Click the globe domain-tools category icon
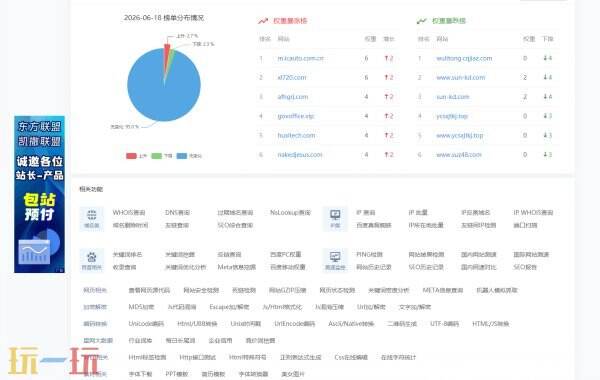 click(91, 215)
